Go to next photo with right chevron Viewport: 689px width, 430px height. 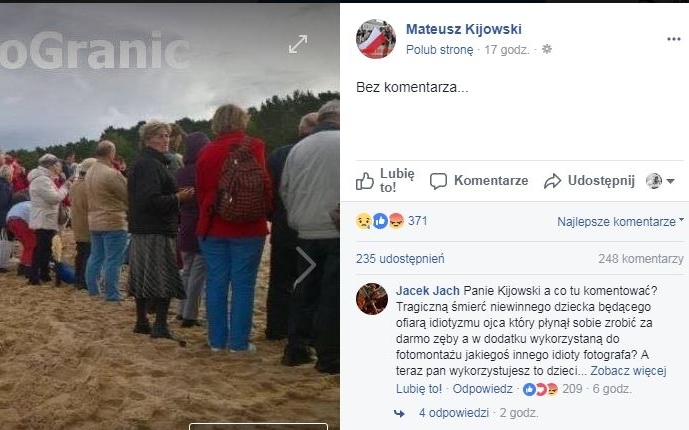[x=305, y=265]
